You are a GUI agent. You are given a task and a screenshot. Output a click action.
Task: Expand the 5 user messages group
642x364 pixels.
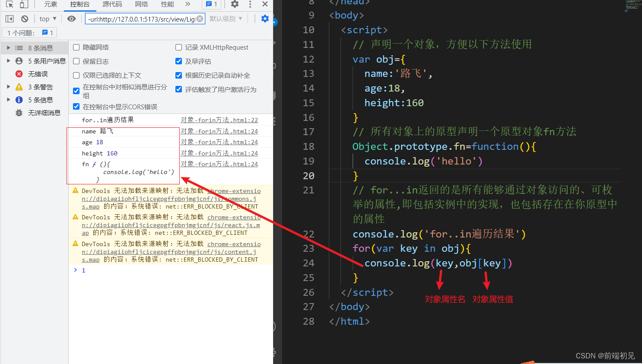tap(8, 61)
